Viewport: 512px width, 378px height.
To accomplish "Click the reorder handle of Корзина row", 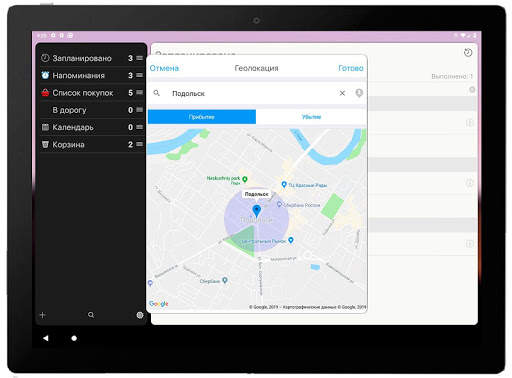I will 140,144.
